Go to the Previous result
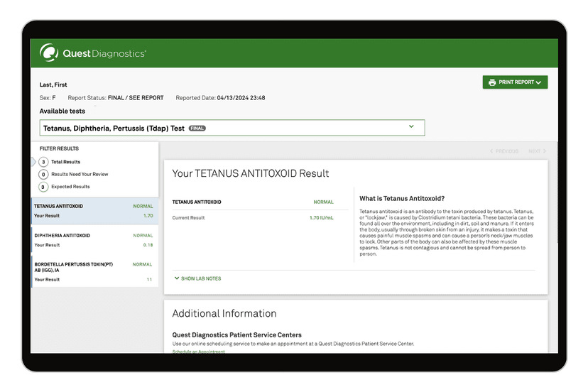 504,151
